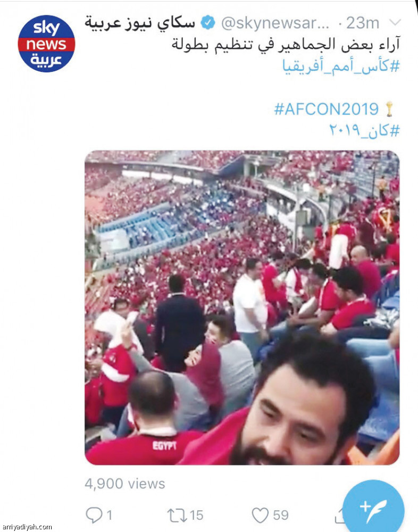Click the like count 59

(x=281, y=515)
